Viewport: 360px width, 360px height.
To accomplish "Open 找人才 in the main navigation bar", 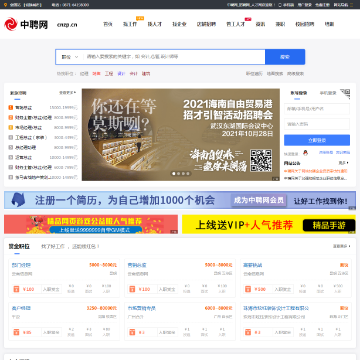I will coord(155,24).
